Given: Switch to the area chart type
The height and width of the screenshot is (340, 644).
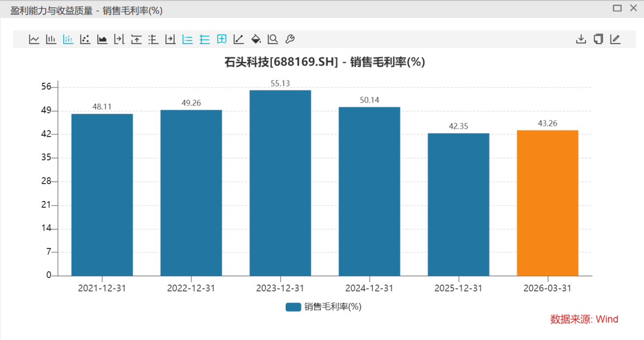Looking at the screenshot, I should [x=103, y=39].
